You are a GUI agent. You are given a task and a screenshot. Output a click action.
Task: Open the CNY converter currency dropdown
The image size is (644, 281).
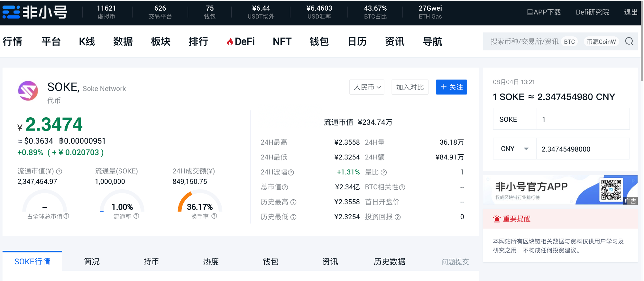pyautogui.click(x=515, y=149)
